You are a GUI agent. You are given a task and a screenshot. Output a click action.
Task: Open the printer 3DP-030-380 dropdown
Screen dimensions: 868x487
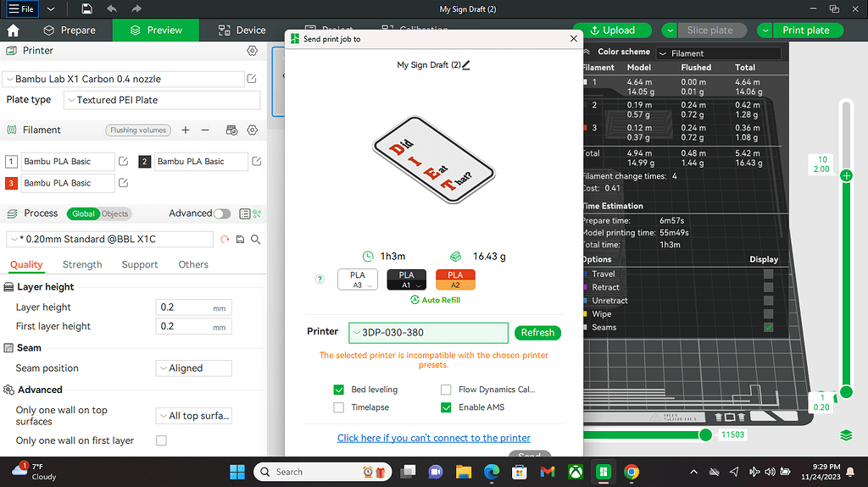430,333
